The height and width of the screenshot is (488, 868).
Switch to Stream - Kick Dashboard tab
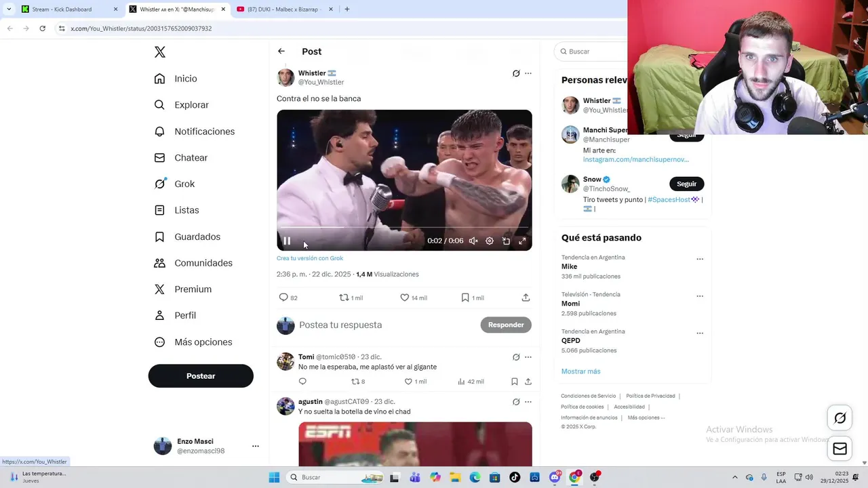point(70,9)
